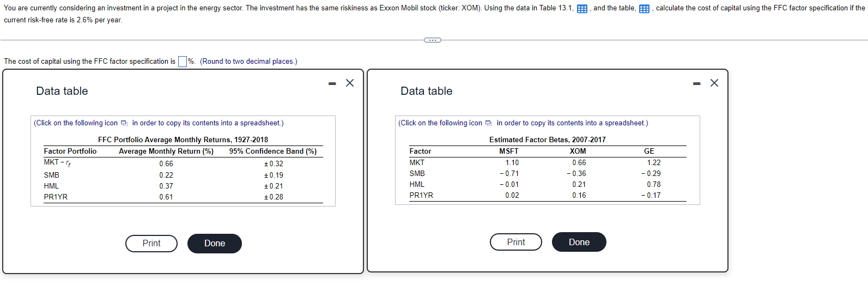Select XOM PR1YR beta 0.16
The image size is (868, 285).
tap(579, 195)
